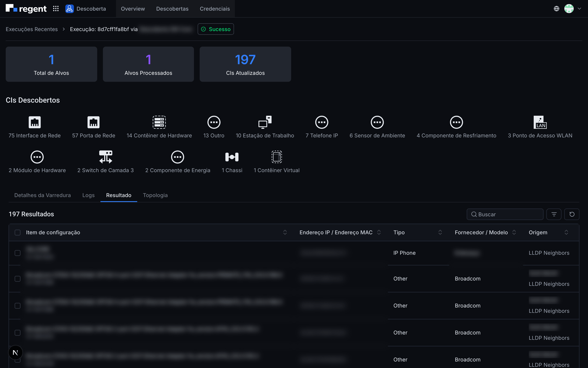Select the 2 Componente de Energia icon
The image size is (588, 368).
178,157
